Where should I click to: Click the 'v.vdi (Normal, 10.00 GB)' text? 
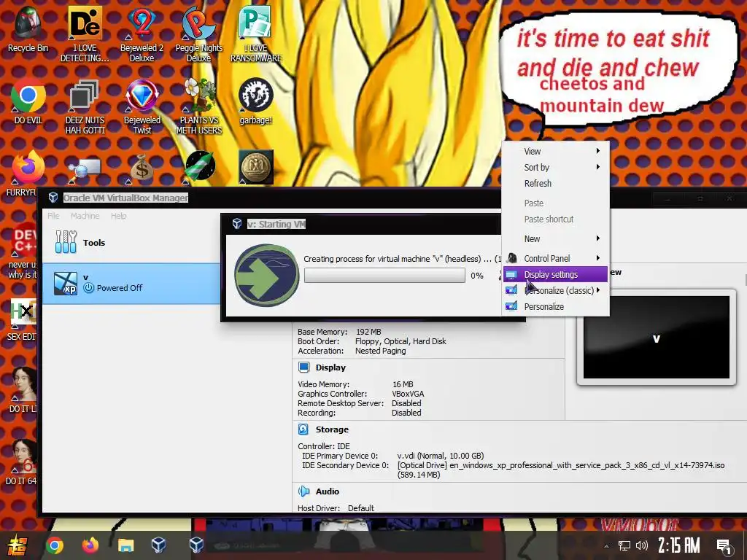(440, 456)
